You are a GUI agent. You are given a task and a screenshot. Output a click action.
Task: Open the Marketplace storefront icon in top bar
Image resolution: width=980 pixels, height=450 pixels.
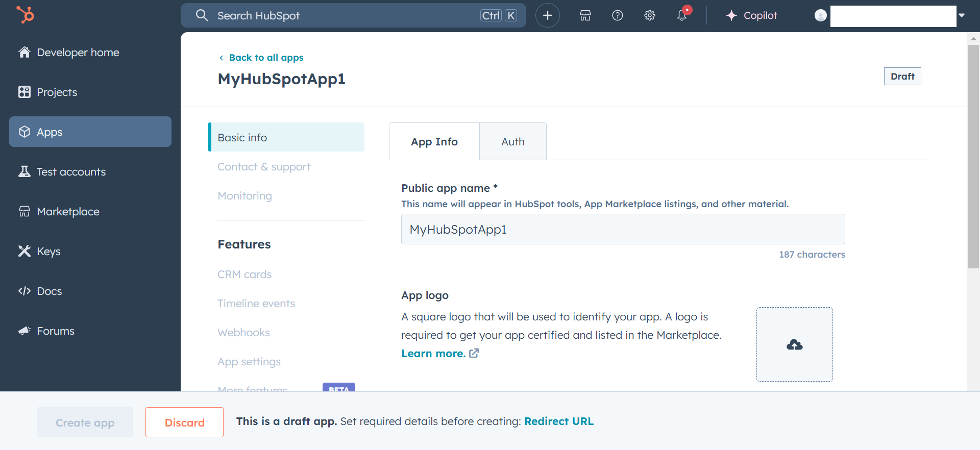click(585, 15)
